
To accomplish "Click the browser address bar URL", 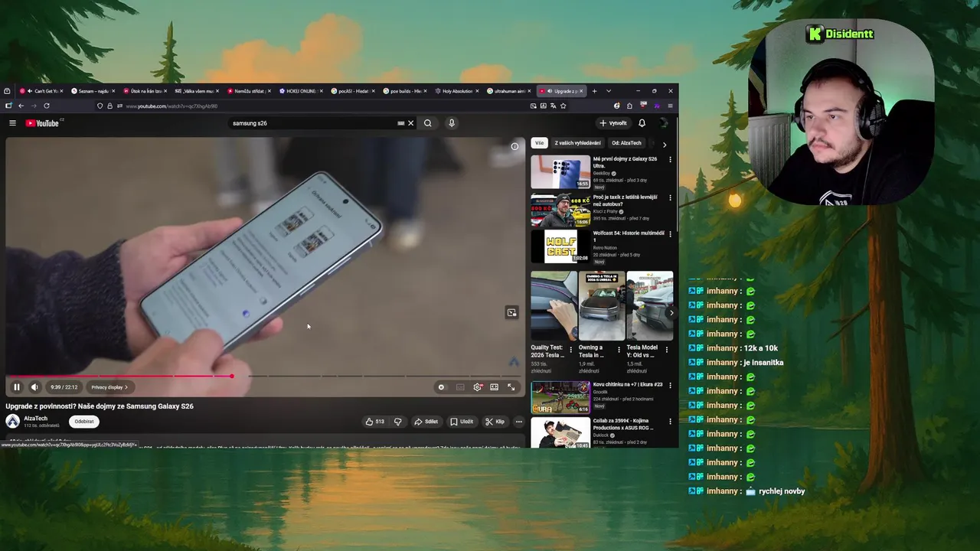I will click(171, 106).
